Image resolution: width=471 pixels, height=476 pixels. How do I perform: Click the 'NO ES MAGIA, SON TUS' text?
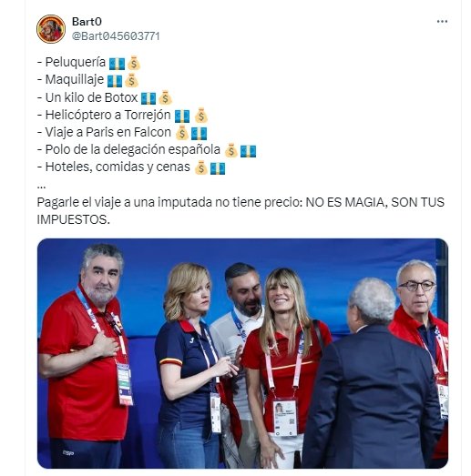coord(374,202)
